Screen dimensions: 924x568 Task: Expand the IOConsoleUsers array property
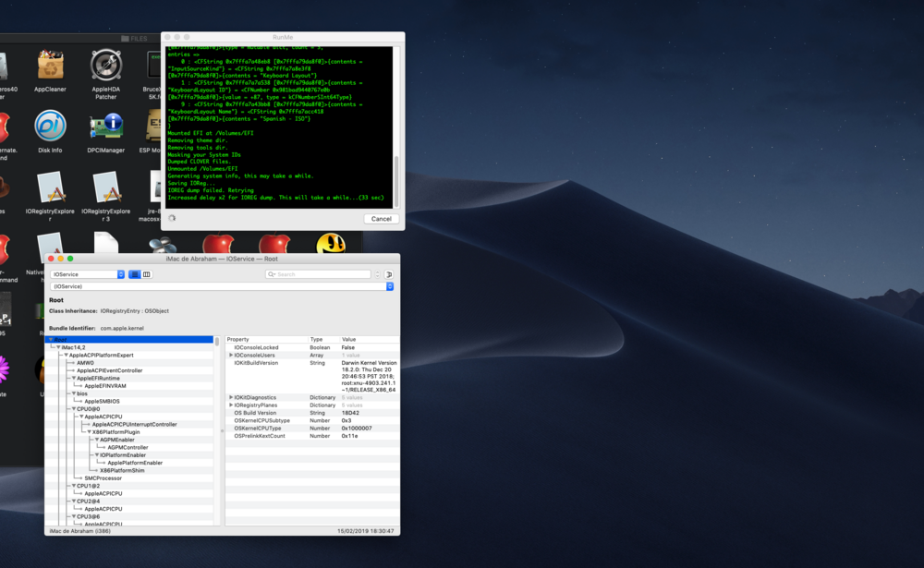click(x=231, y=355)
